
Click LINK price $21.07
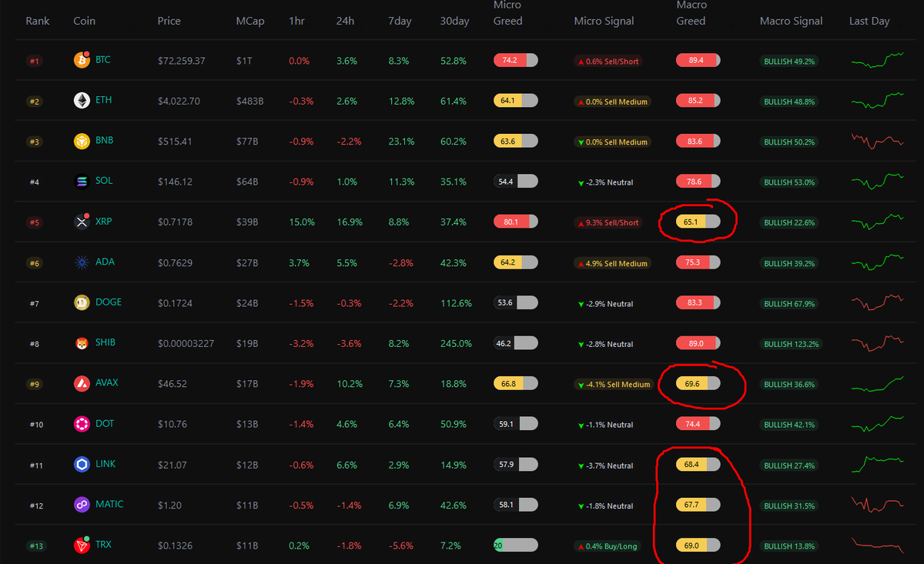[172, 464]
